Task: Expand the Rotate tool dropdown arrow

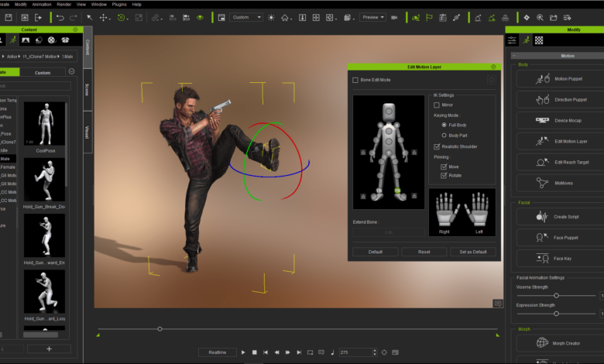Action: pos(128,19)
